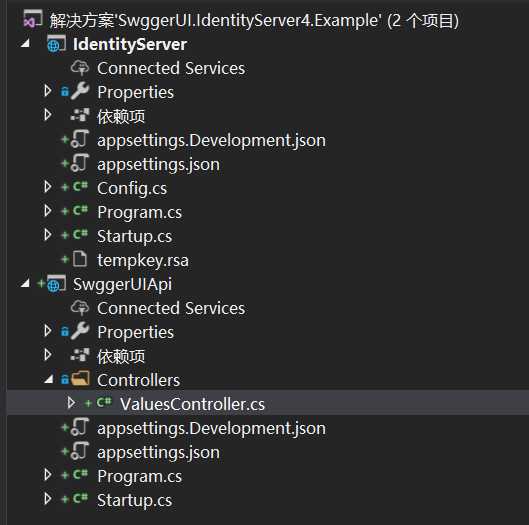Click the lock icon beside IdentityServer's Properties
Viewport: 529px width, 525px height.
point(65,91)
